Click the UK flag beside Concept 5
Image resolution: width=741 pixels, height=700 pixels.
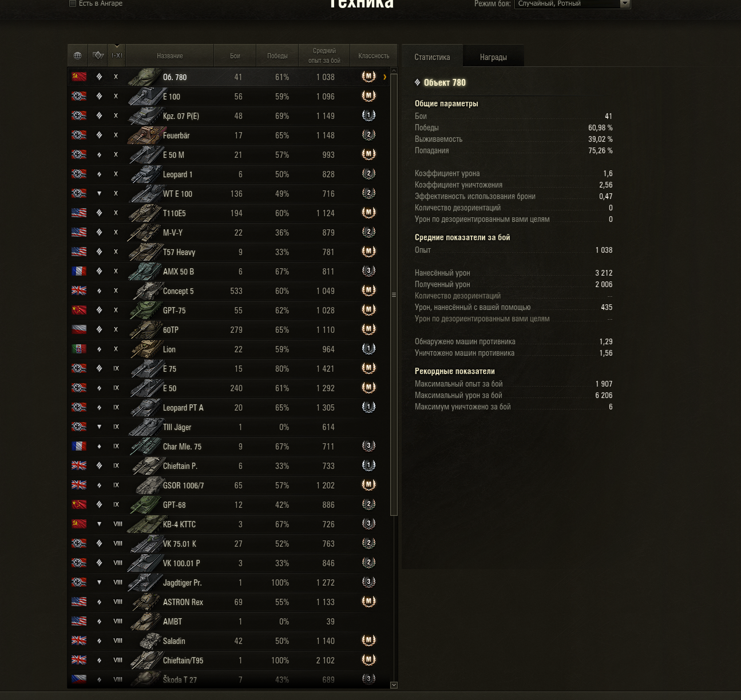coord(79,291)
